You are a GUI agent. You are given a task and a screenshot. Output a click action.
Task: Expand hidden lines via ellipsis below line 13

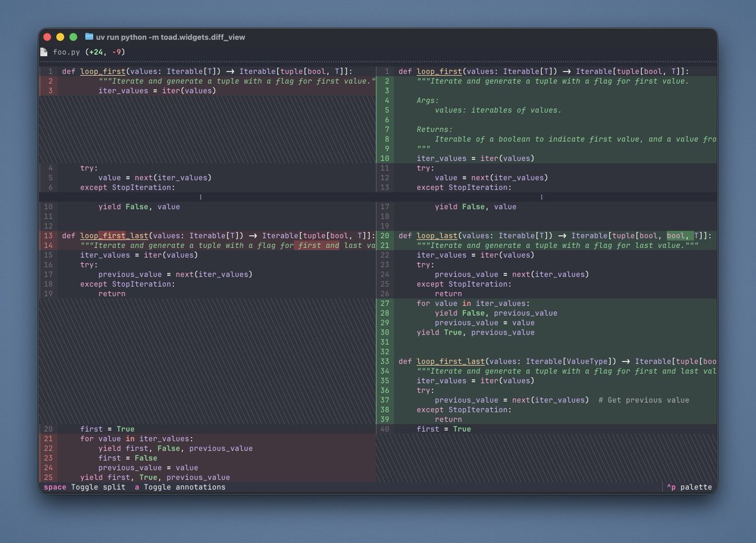(541, 197)
